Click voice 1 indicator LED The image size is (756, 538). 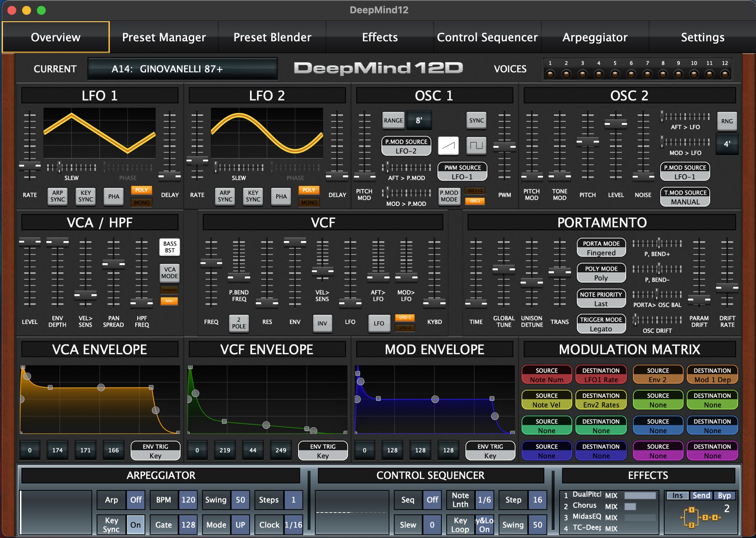tap(550, 74)
